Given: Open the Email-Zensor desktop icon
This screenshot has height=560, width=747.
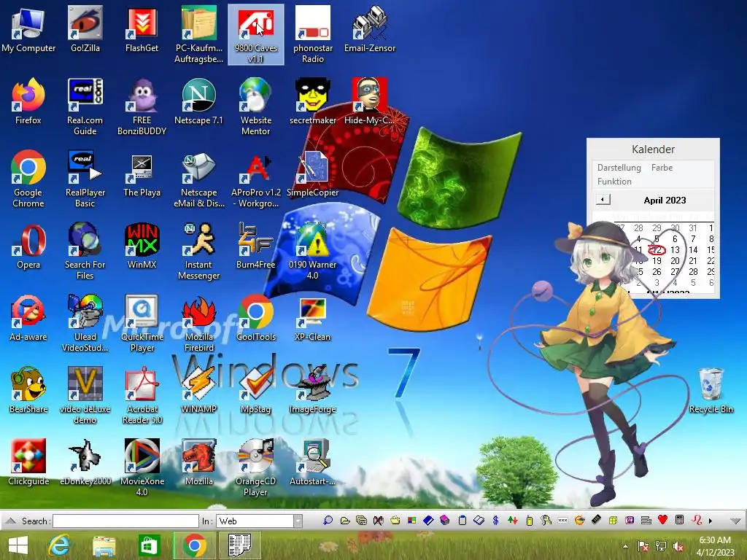Looking at the screenshot, I should 370,29.
